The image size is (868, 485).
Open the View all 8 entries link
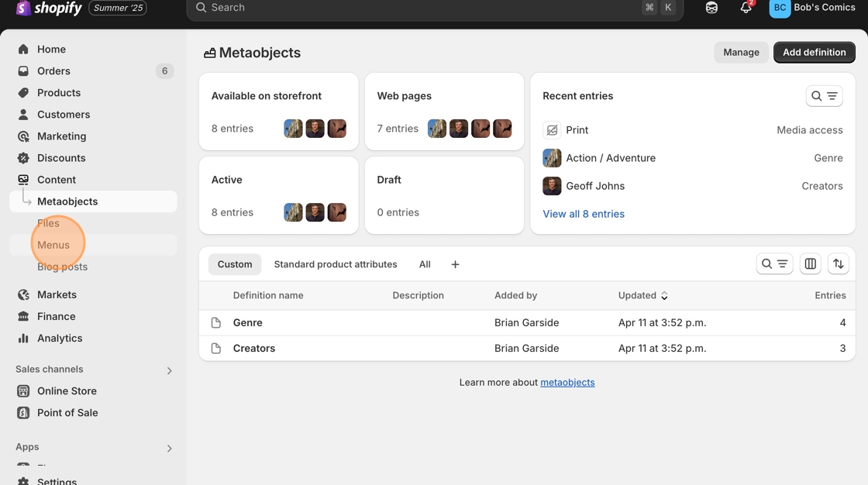point(583,214)
